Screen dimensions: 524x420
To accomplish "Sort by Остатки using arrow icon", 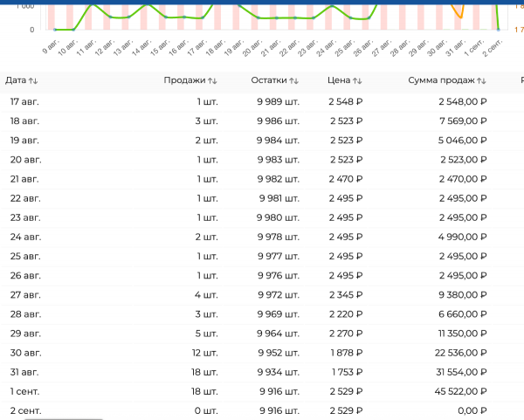I will click(x=294, y=80).
